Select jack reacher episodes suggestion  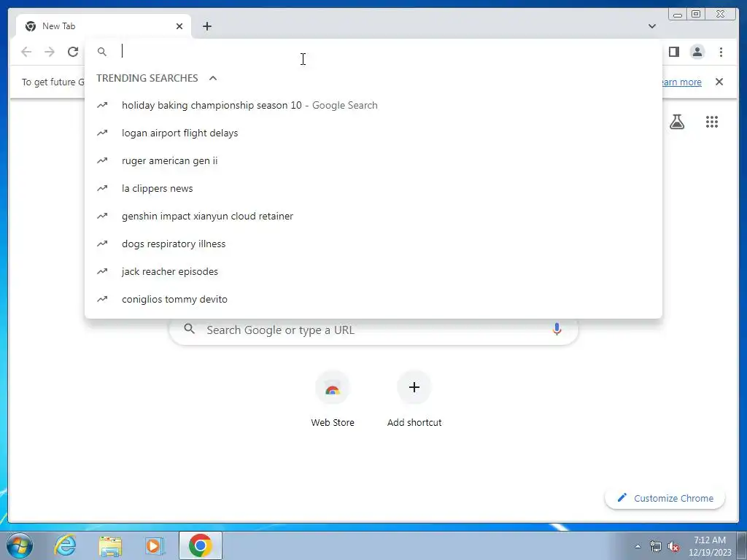373,271
